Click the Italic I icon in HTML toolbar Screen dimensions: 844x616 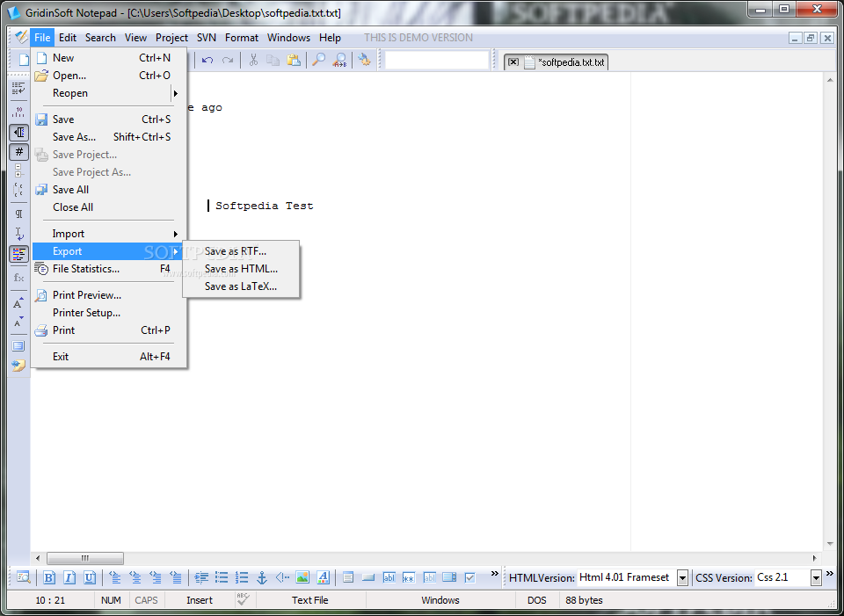[69, 578]
